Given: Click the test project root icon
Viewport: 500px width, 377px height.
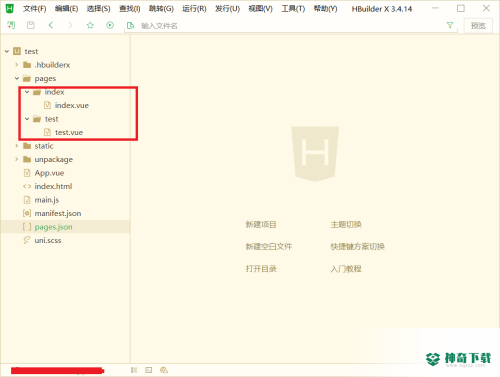Looking at the screenshot, I should click(x=17, y=51).
